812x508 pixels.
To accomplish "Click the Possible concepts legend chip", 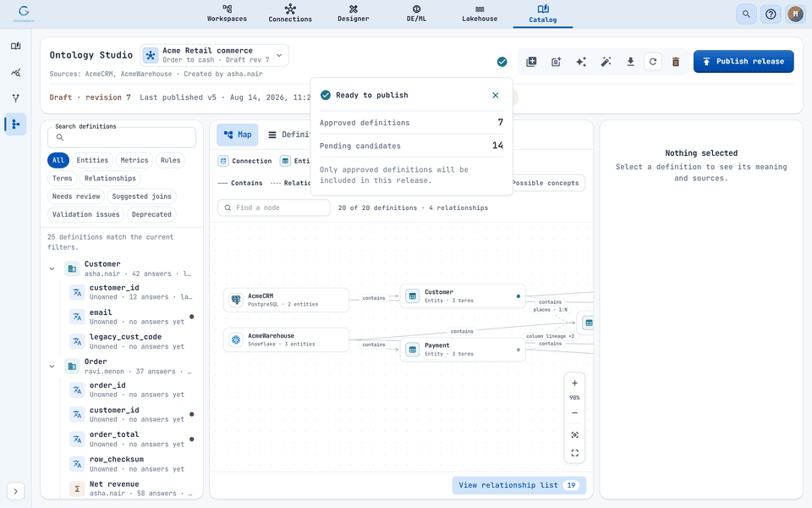I will click(x=545, y=183).
